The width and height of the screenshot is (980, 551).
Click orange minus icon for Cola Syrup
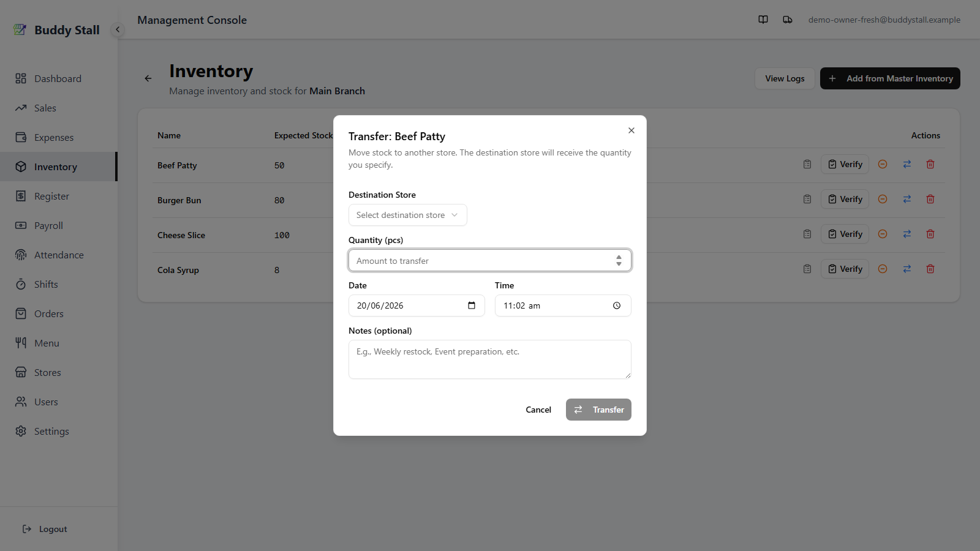883,269
